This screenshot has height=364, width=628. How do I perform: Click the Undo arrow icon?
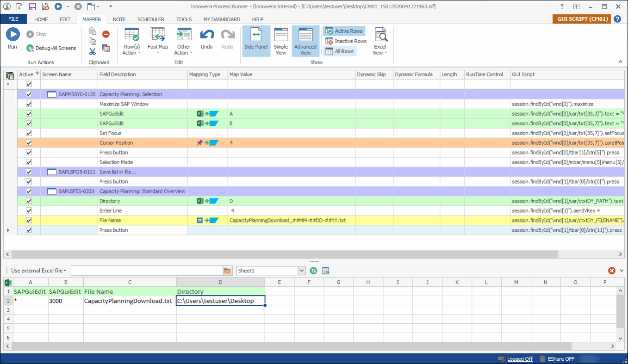[x=206, y=35]
